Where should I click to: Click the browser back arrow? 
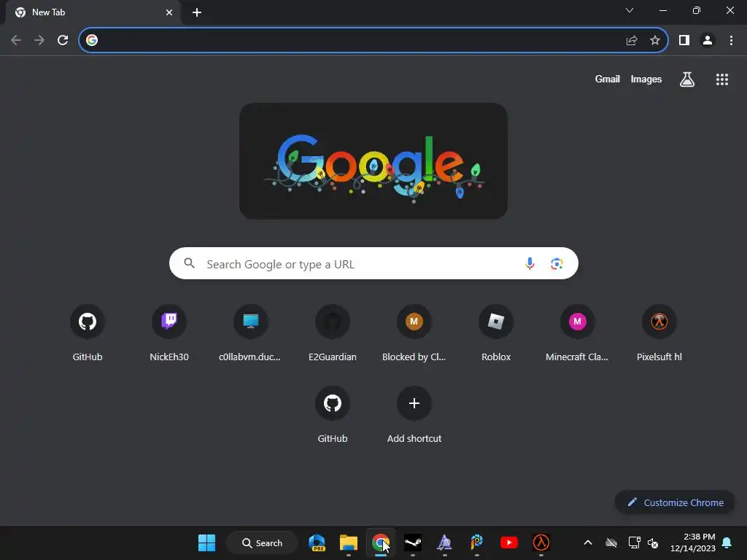point(16,40)
